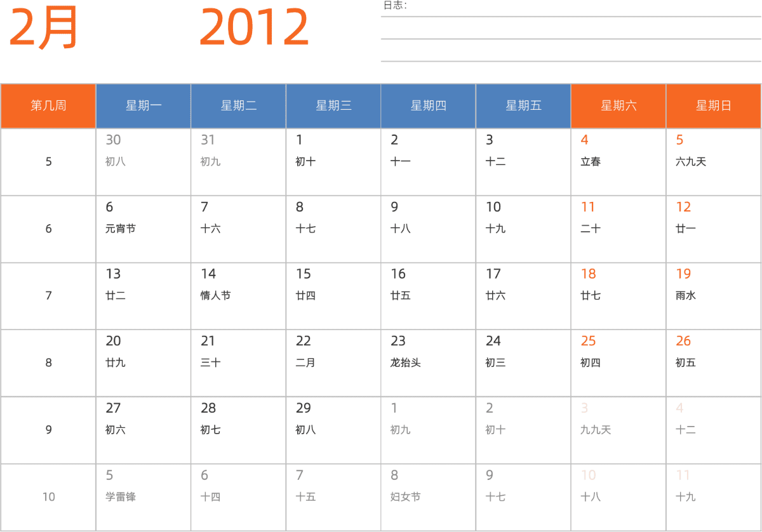Choose week number 9 in 第几周 column

[48, 430]
